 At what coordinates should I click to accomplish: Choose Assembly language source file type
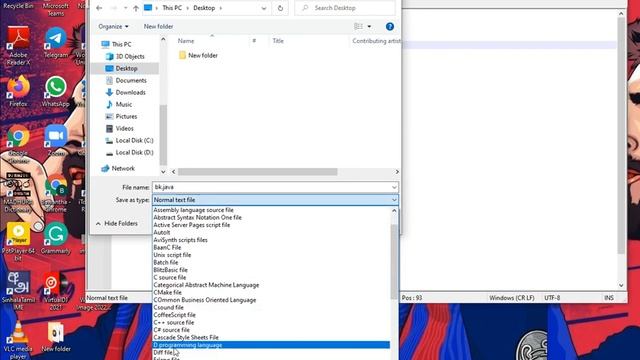tap(193, 210)
